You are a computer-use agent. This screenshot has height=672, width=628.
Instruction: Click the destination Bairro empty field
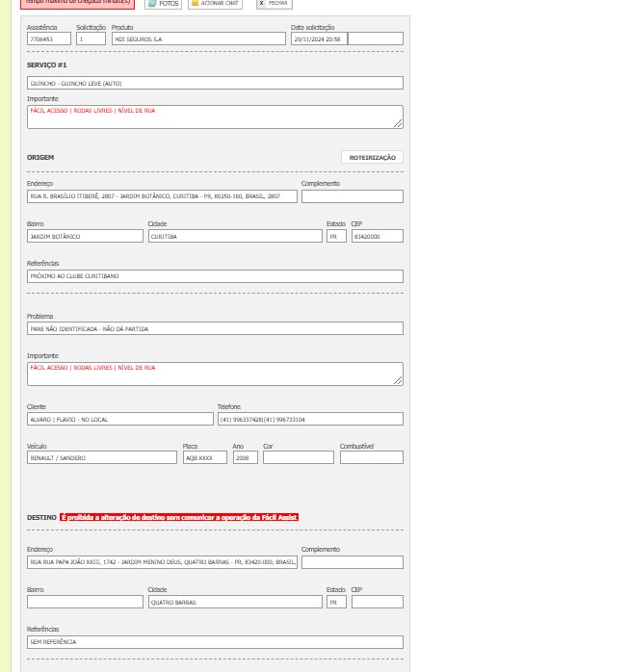[x=85, y=602]
